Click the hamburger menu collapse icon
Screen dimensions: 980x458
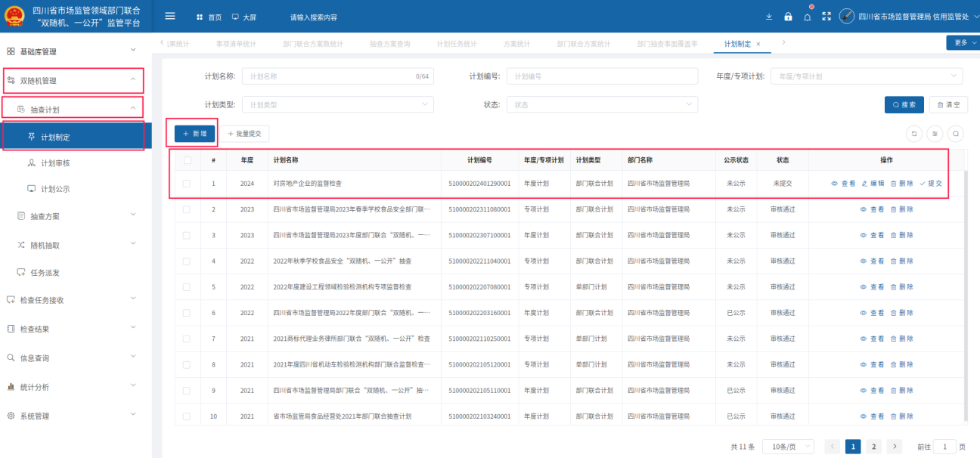[x=170, y=17]
